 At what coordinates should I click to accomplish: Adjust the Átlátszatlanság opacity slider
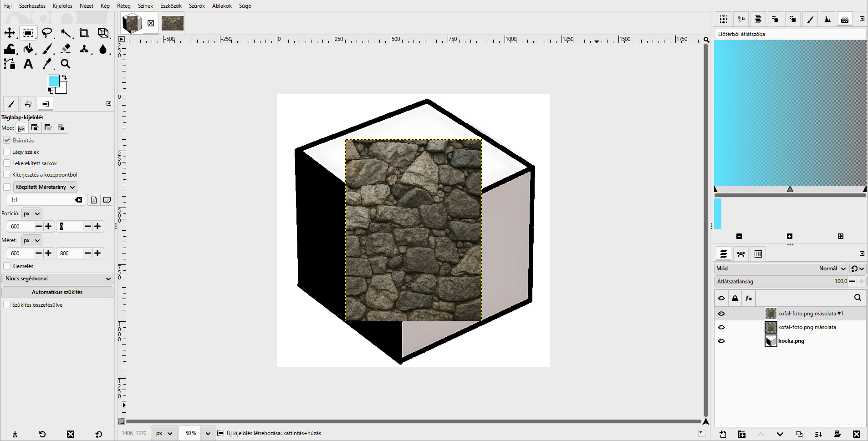(781, 281)
